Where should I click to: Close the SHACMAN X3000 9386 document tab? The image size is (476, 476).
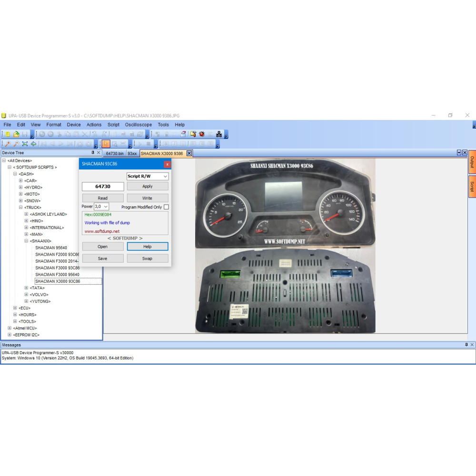[189, 153]
